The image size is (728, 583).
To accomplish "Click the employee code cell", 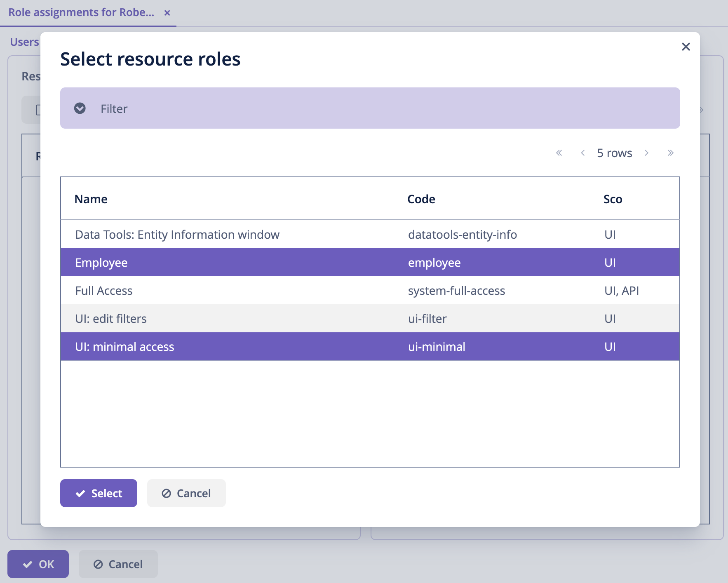I will point(434,263).
